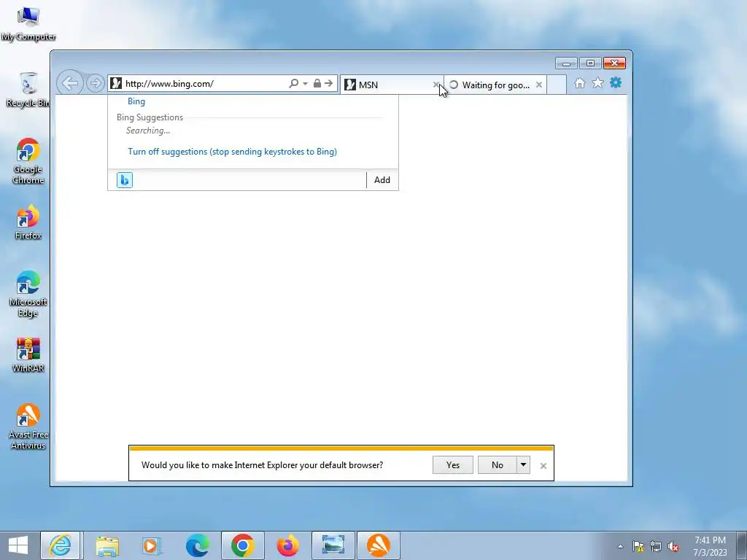Click the search magnifier icon in address bar
This screenshot has height=560, width=747.
pos(293,83)
